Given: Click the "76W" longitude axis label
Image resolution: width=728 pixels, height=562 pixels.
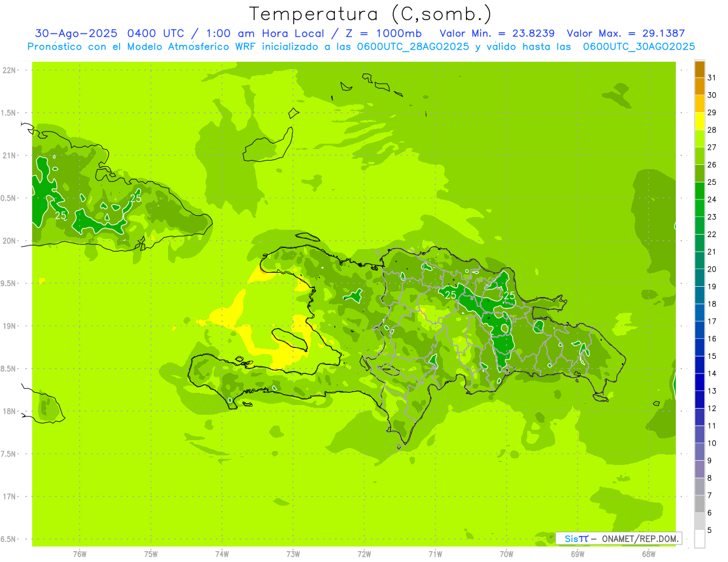Looking at the screenshot, I should point(79,554).
